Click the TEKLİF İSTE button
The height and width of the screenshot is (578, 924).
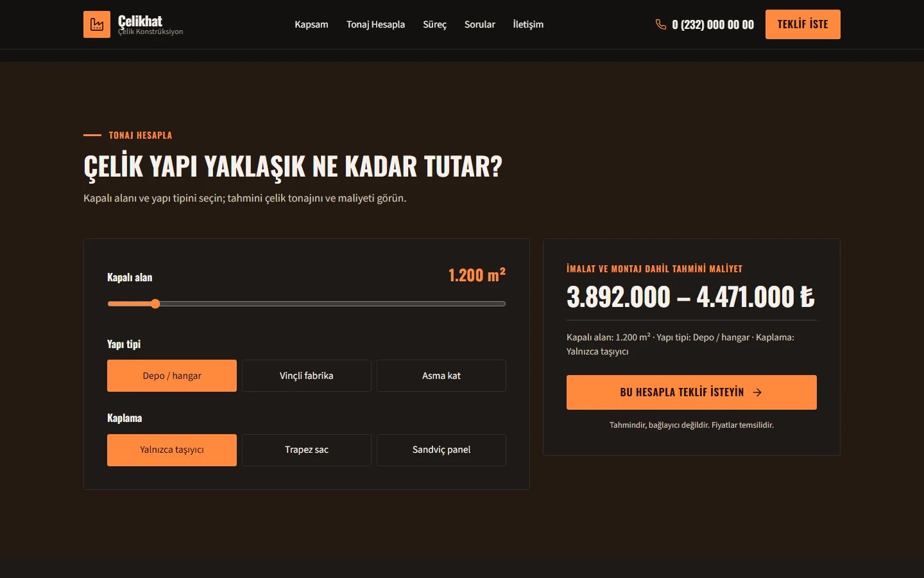803,24
